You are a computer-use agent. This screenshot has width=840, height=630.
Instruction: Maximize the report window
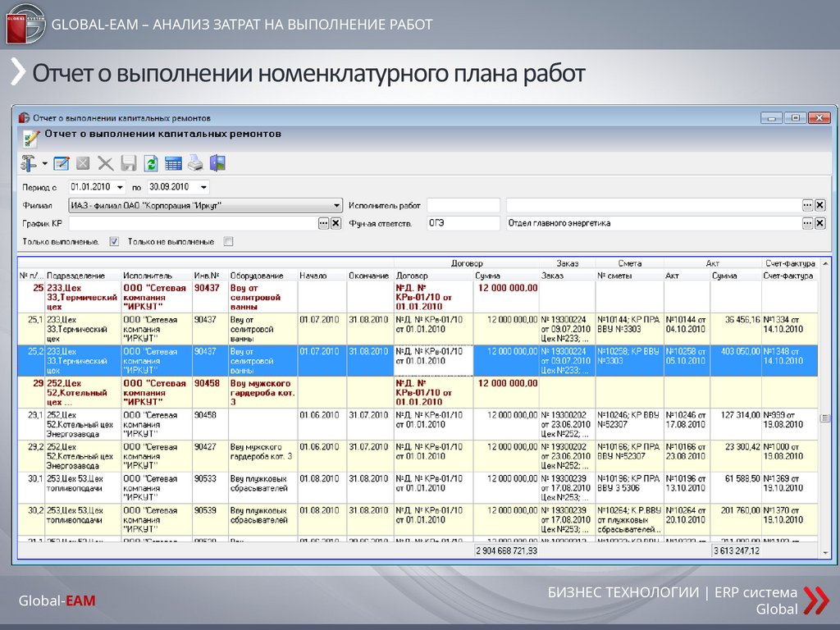coord(796,117)
